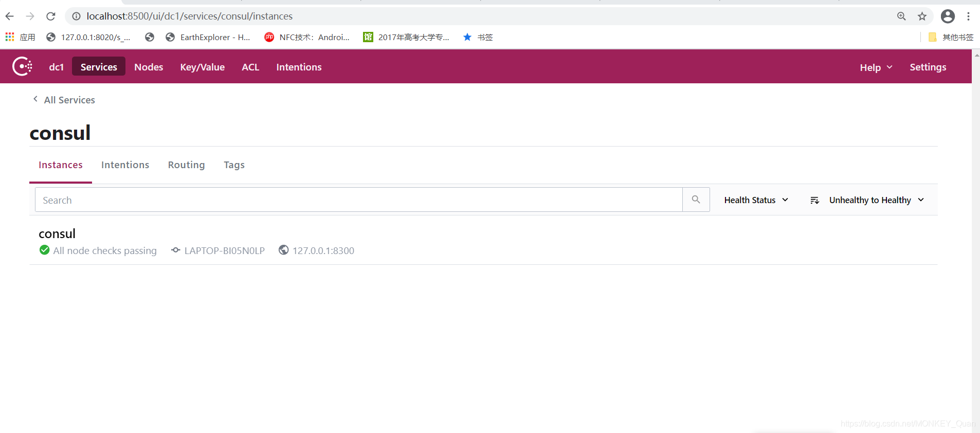
Task: Open the 其他书签 folder
Action: click(951, 37)
